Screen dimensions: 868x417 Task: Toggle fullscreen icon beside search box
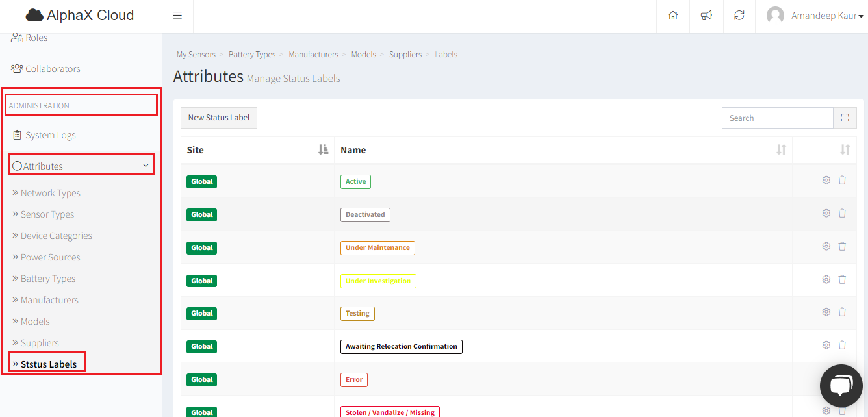tap(845, 118)
